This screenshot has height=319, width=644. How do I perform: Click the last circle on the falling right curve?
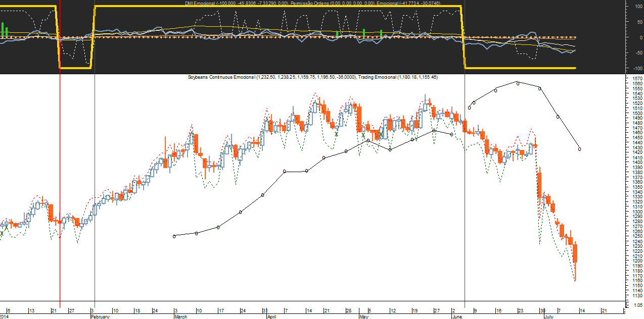click(579, 149)
